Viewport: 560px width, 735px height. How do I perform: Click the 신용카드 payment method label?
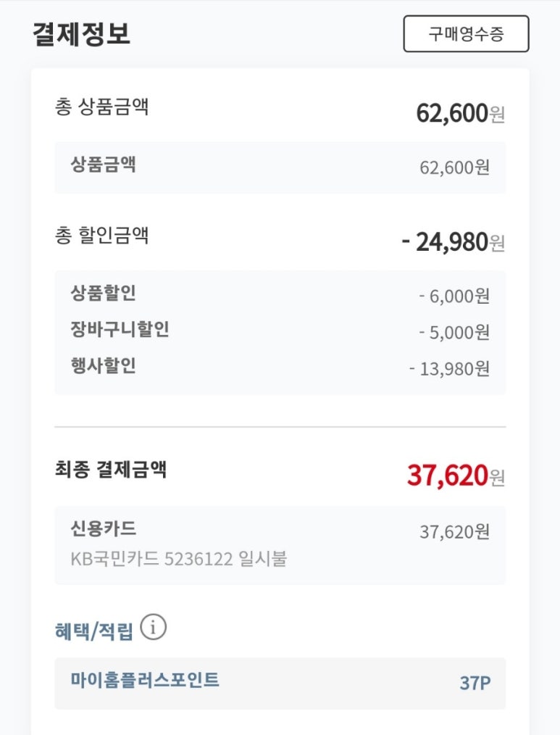pos(103,528)
